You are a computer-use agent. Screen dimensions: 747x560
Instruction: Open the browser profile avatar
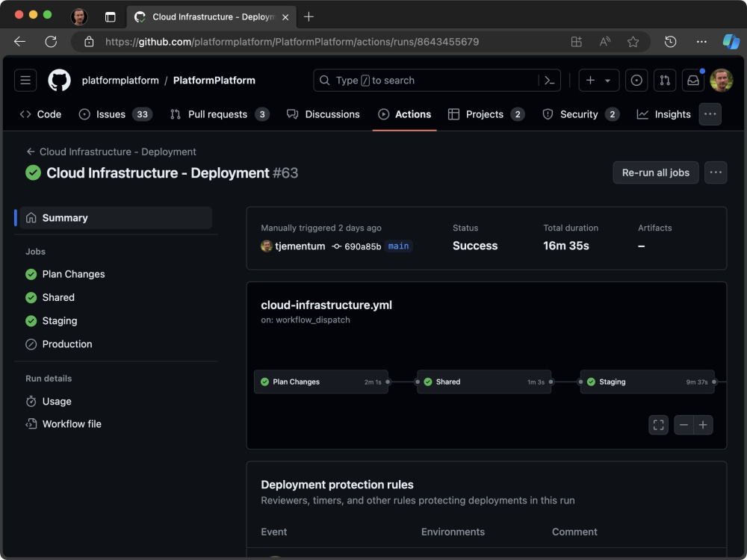tap(79, 16)
